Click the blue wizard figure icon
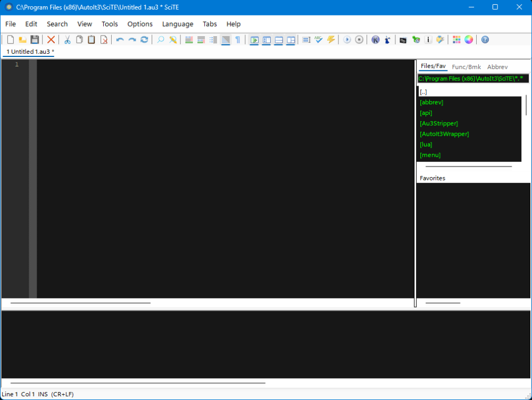The width and height of the screenshot is (532, 400). pos(387,40)
